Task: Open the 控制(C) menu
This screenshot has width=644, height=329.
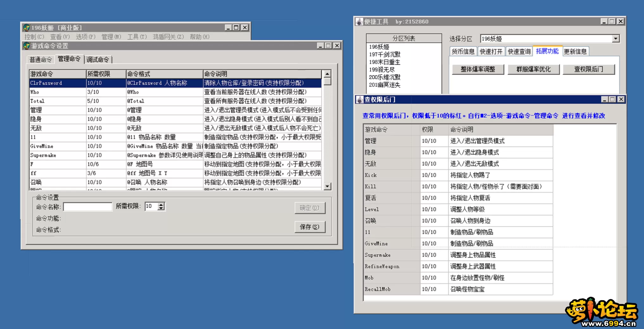Action: click(34, 37)
